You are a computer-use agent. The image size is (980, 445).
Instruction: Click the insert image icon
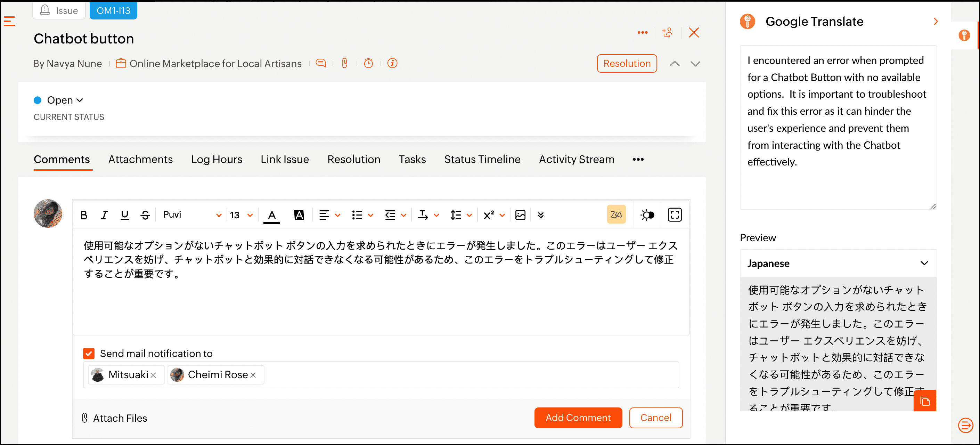[520, 215]
